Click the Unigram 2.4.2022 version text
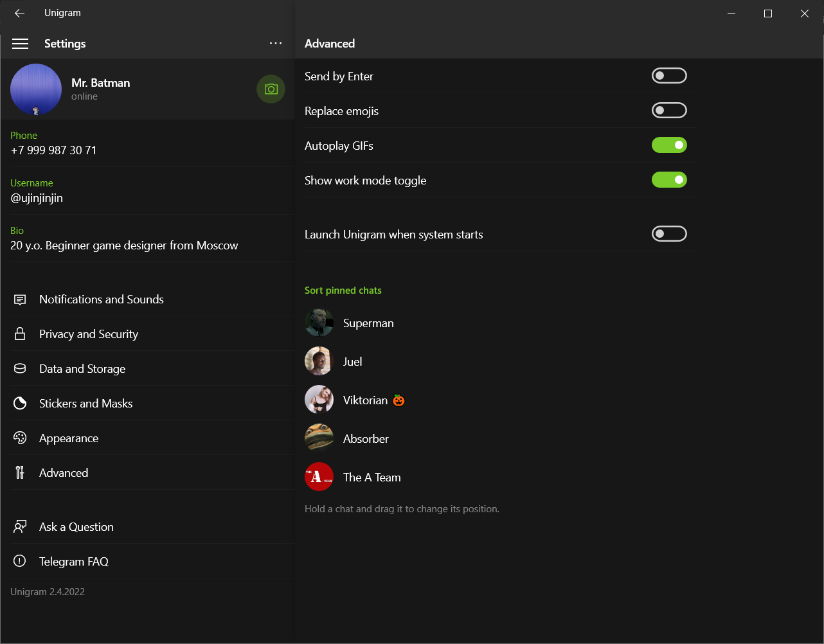Screen dimensions: 824x644 click(x=48, y=592)
